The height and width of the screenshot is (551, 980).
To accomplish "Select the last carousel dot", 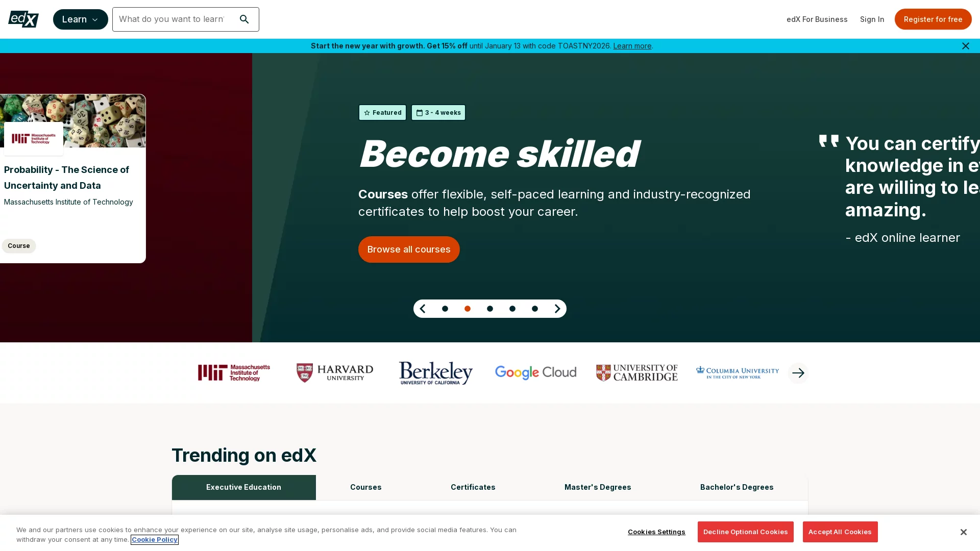I will [534, 308].
